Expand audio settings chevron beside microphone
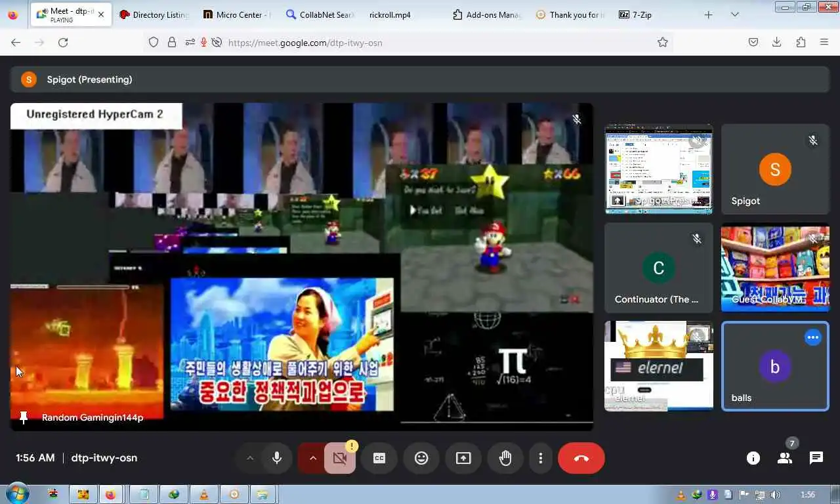The image size is (840, 504). [249, 458]
